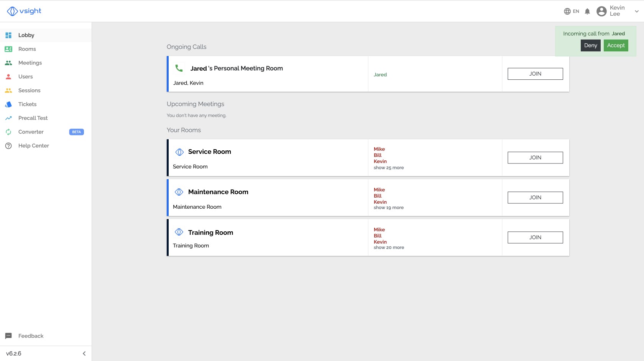Go to Meetings in the sidebar

[x=30, y=63]
